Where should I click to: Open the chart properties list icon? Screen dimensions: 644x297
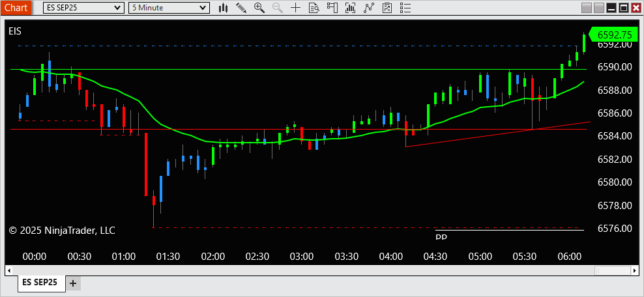(405, 7)
